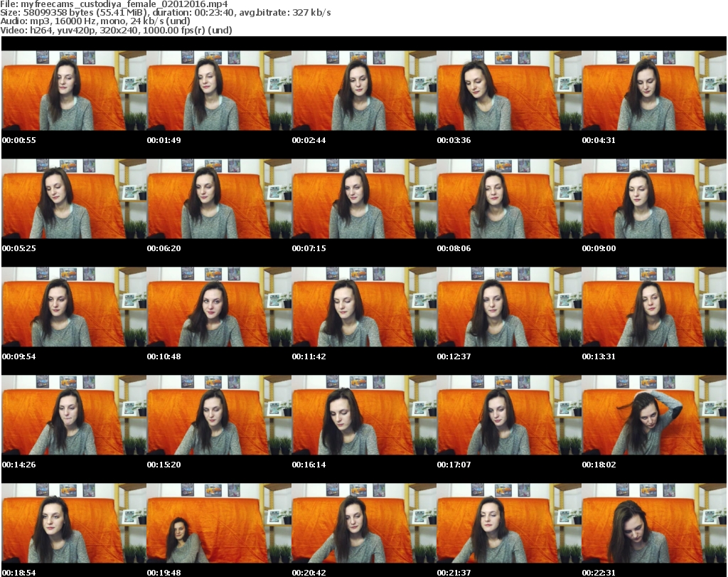Click the timestamp label 00:19:48

click(164, 573)
